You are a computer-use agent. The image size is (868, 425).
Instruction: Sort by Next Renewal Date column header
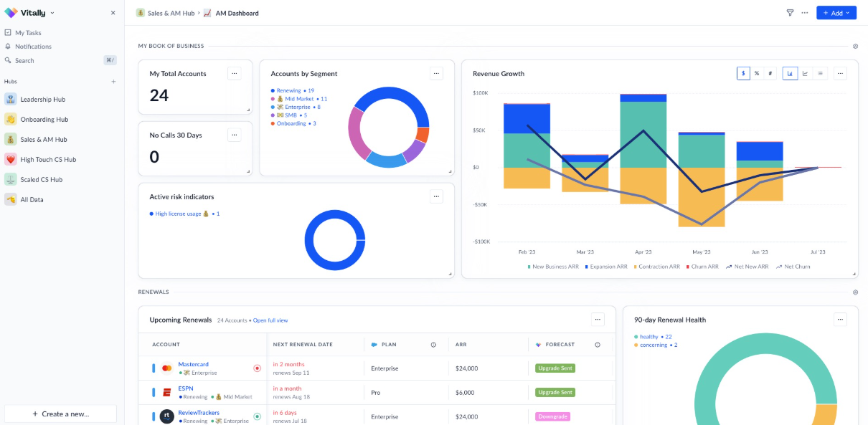pos(303,345)
